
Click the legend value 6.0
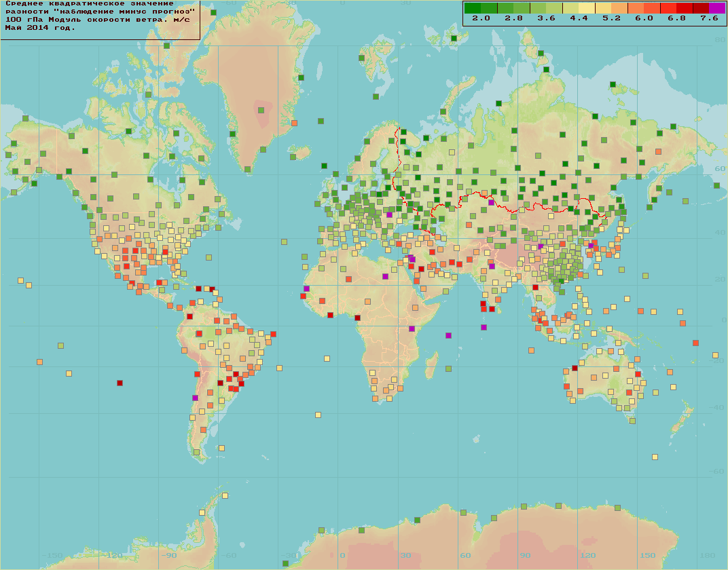(x=644, y=18)
